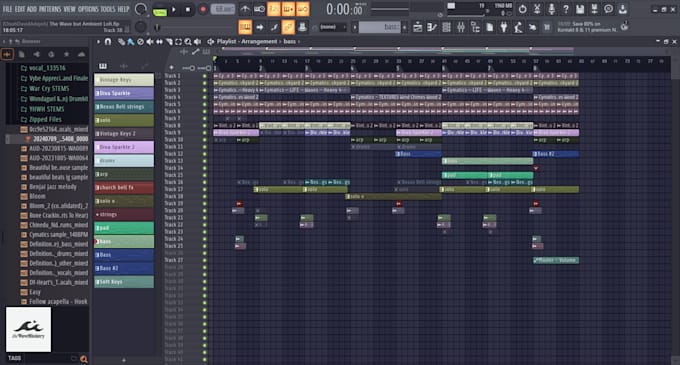Click the microphone one-click recording icon

pos(551,9)
